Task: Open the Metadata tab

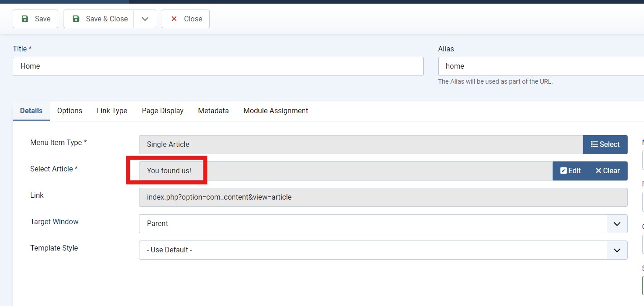Action: click(x=213, y=111)
